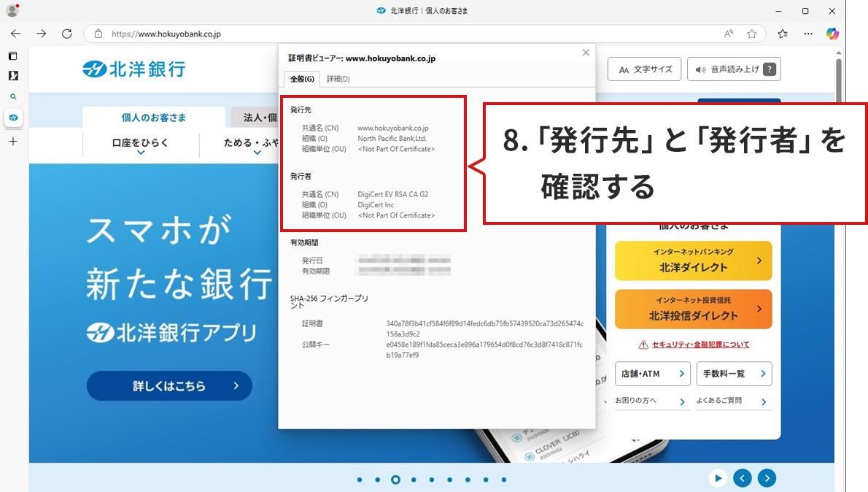Click the 店舗・ATM button
The image size is (868, 492).
653,374
